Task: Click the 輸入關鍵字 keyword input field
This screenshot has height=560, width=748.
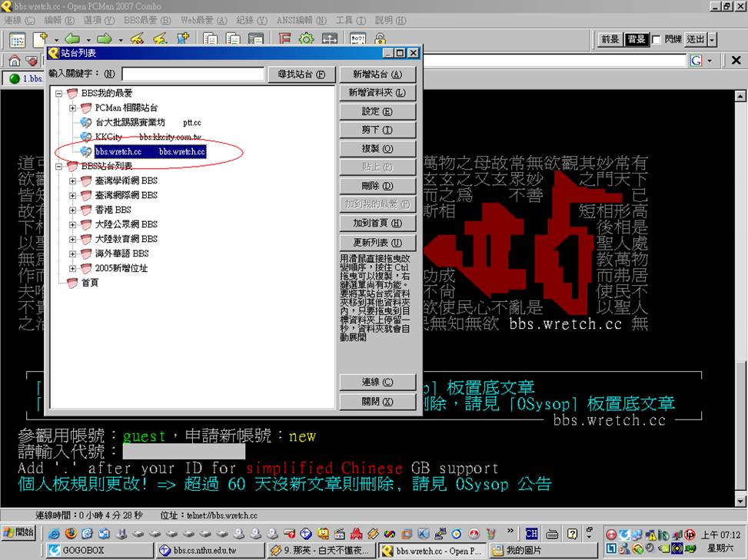Action: [191, 75]
